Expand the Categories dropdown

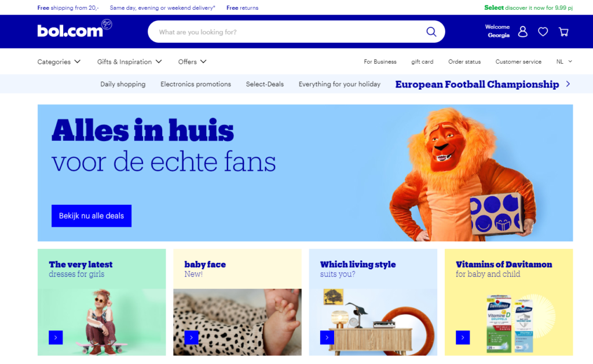(58, 61)
